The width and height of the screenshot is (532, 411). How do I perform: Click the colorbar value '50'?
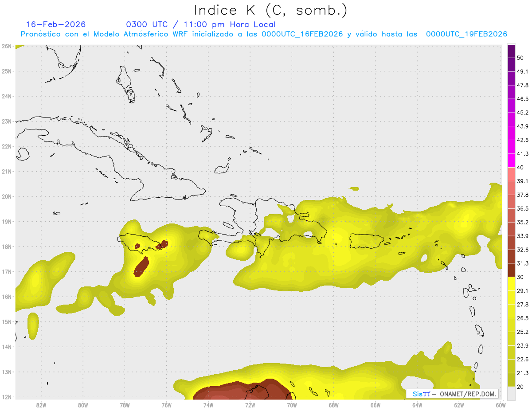[x=520, y=58]
